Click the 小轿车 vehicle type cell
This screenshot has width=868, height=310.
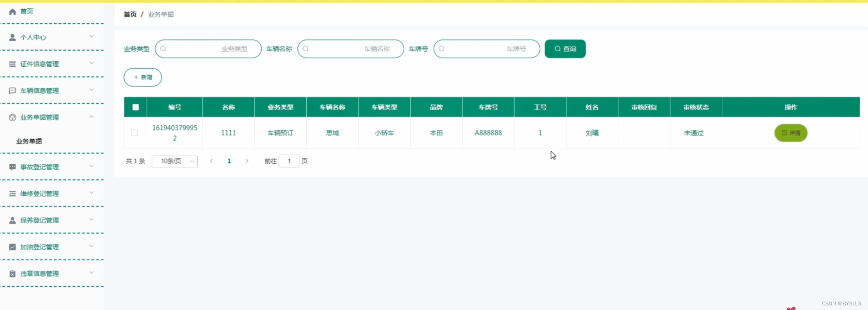[384, 133]
